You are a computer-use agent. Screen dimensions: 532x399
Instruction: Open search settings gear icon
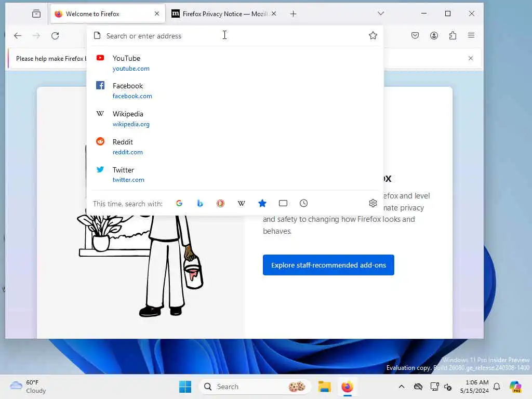click(373, 203)
